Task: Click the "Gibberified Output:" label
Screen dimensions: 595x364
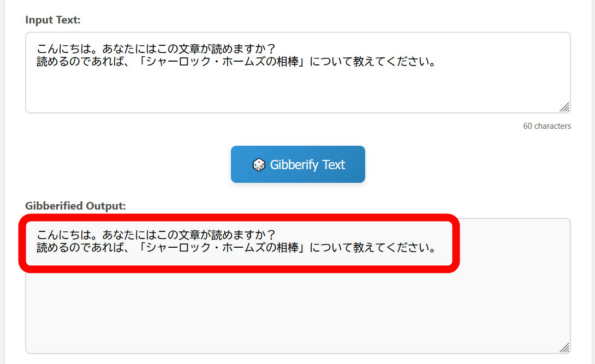Action: [75, 206]
